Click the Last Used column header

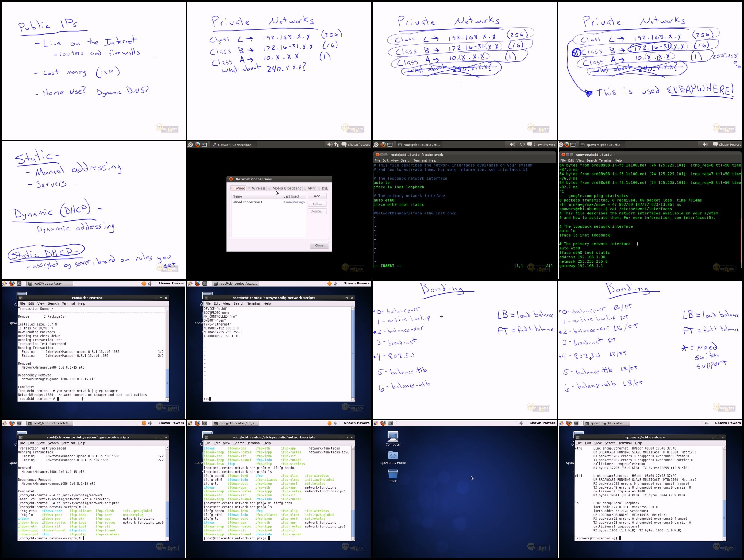294,196
